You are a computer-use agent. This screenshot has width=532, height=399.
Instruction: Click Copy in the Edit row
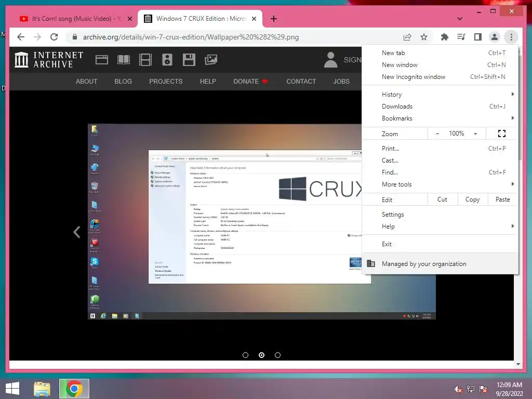click(x=473, y=199)
